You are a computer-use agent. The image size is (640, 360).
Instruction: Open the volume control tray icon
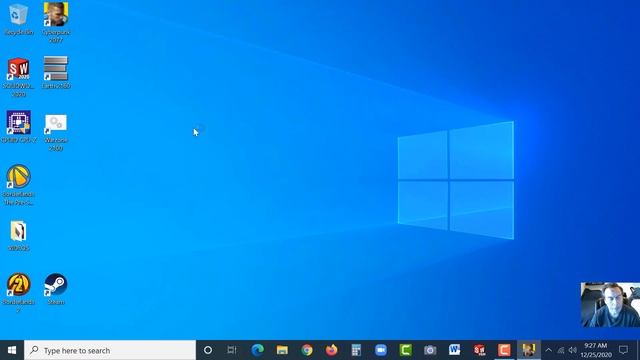(x=573, y=350)
